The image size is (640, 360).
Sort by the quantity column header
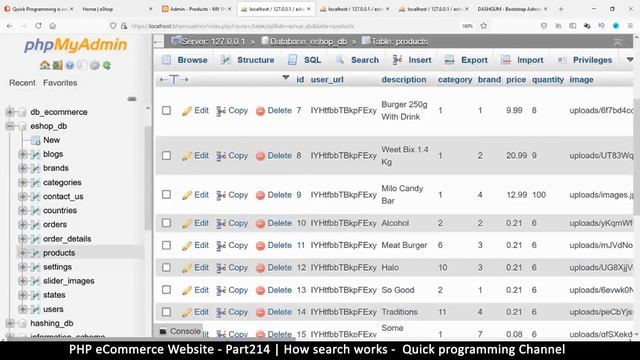548,80
